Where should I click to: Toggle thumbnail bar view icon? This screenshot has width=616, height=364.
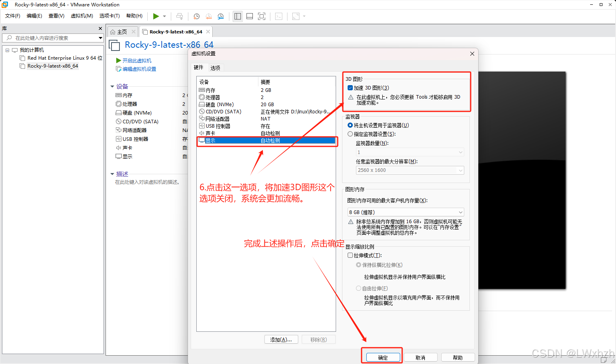point(250,16)
